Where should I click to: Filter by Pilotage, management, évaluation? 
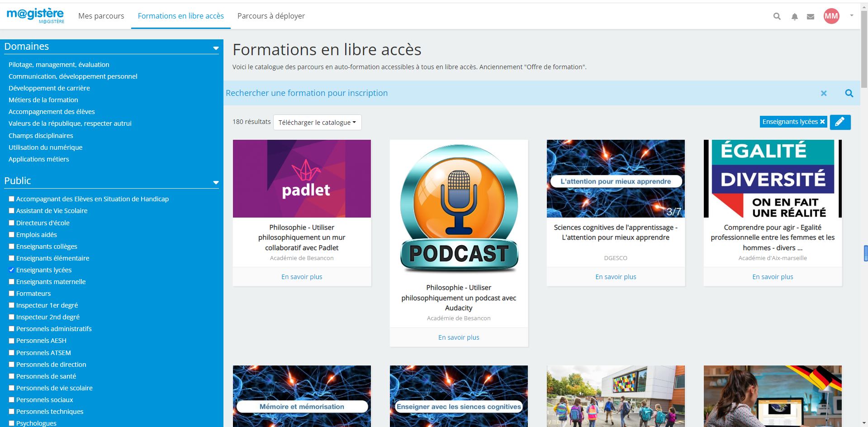[59, 65]
